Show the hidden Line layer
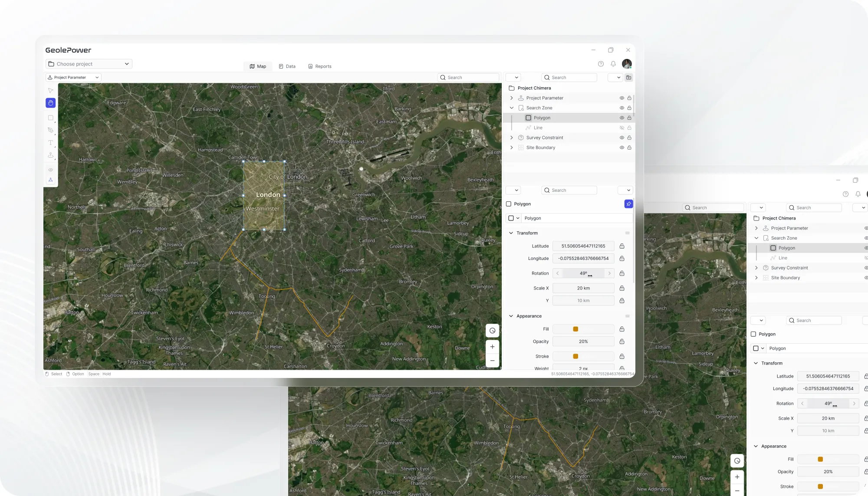868x496 pixels. (621, 128)
